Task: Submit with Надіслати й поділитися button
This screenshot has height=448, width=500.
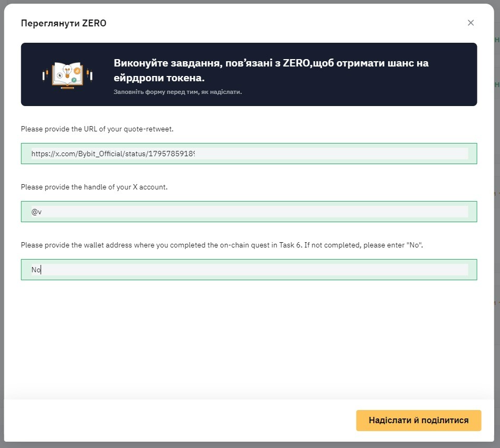Action: tap(418, 420)
